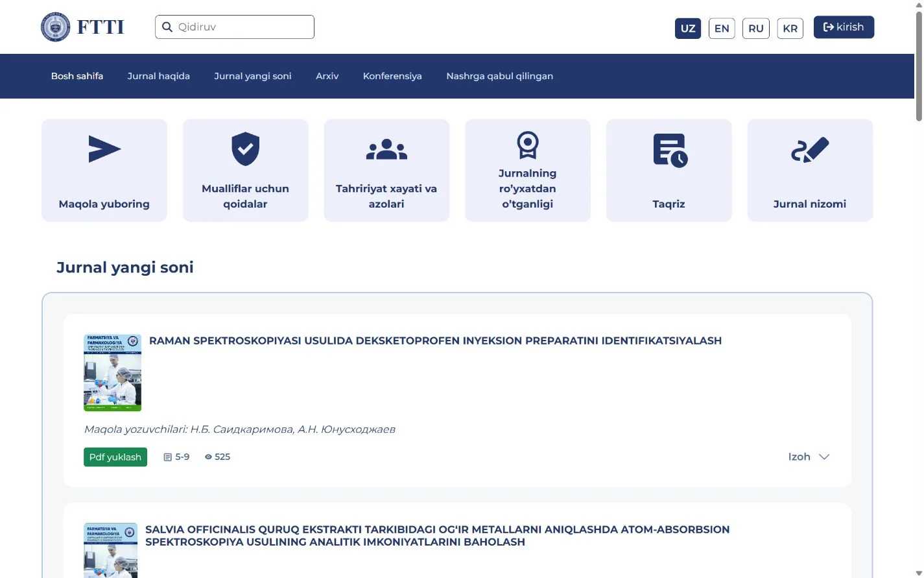The image size is (924, 578).
Task: Click the 5-9 page range text
Action: point(182,457)
